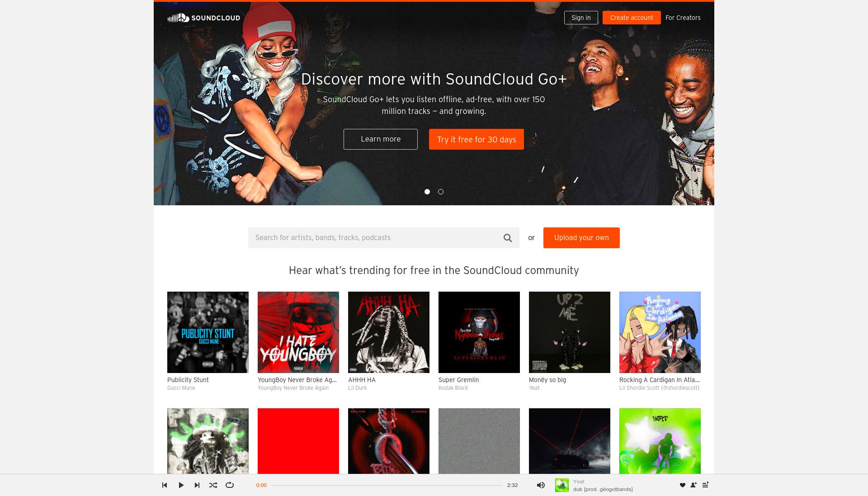Skip to the next track

click(x=197, y=485)
